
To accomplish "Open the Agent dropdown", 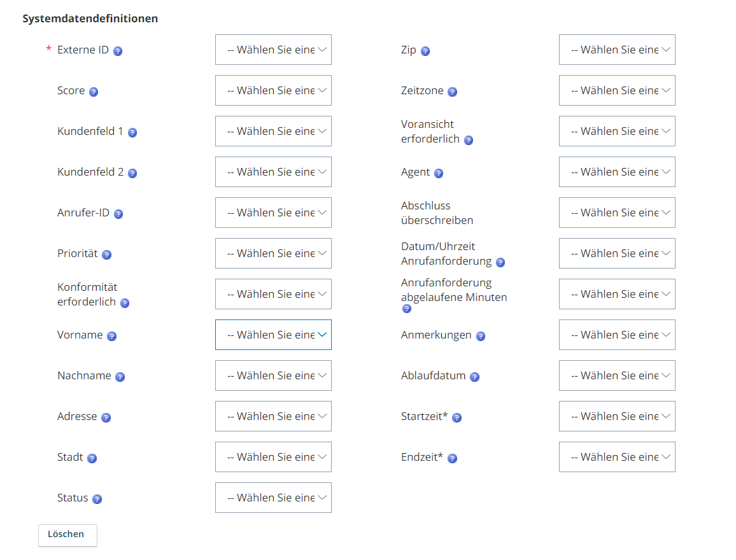I will (x=617, y=172).
